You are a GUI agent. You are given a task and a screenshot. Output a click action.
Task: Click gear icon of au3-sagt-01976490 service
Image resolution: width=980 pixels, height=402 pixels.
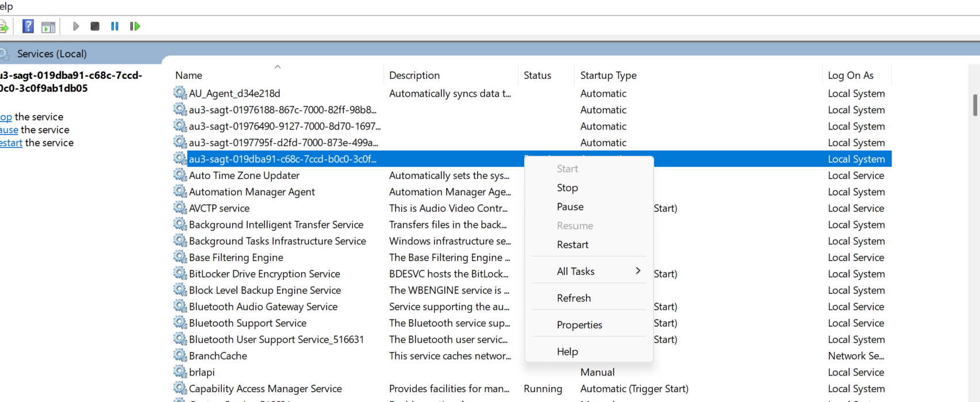180,125
